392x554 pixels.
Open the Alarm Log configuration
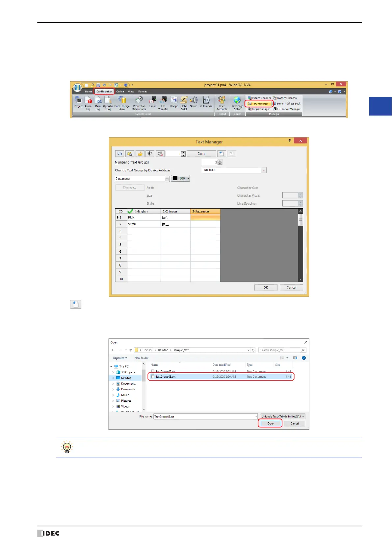coord(88,103)
